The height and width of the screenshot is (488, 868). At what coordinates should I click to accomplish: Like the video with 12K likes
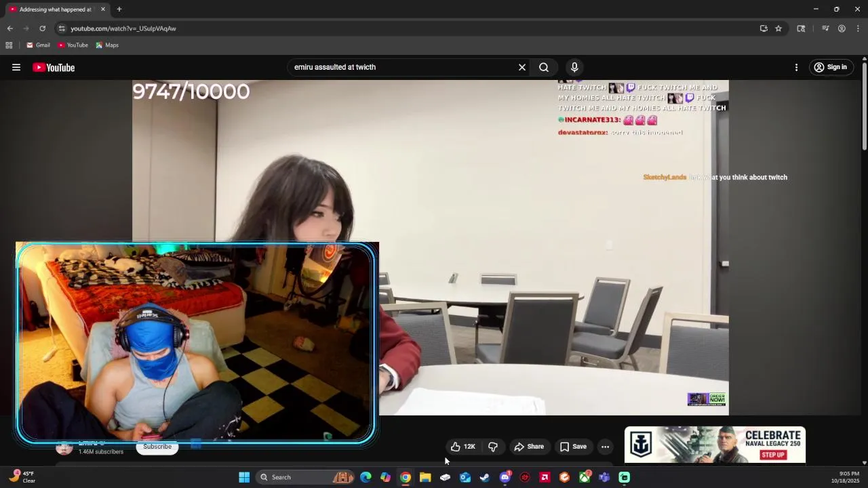pos(462,447)
